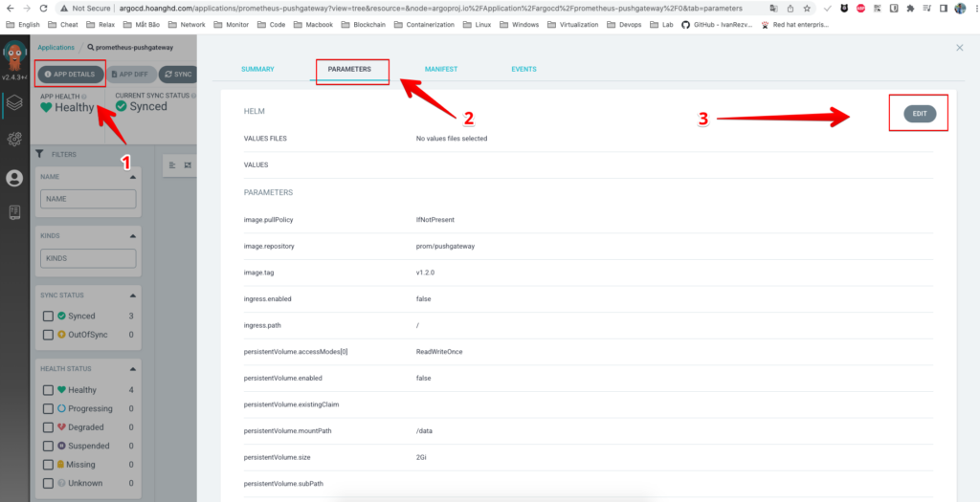Click the green Healthy heart status icon
The width and height of the screenshot is (980, 502).
(x=46, y=107)
